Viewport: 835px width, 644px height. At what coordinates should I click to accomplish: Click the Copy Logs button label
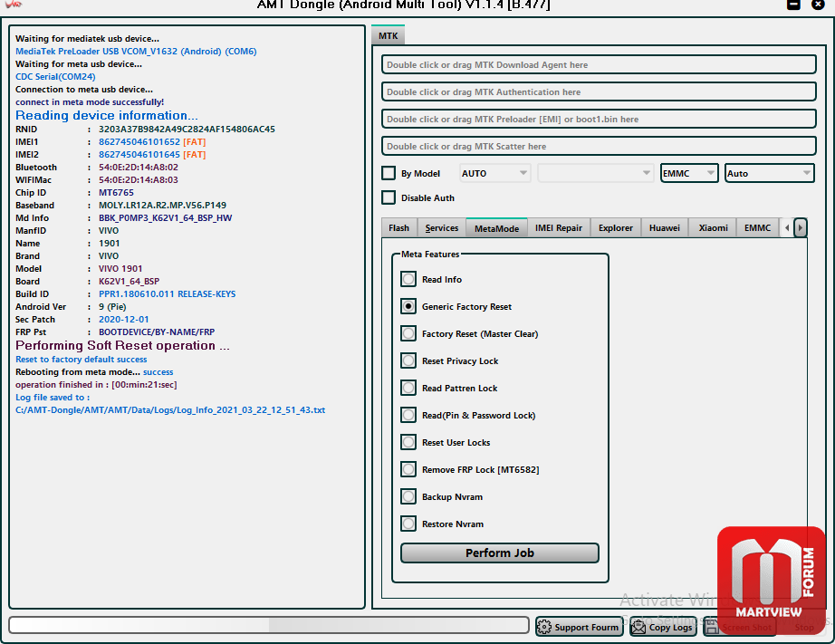coord(670,628)
